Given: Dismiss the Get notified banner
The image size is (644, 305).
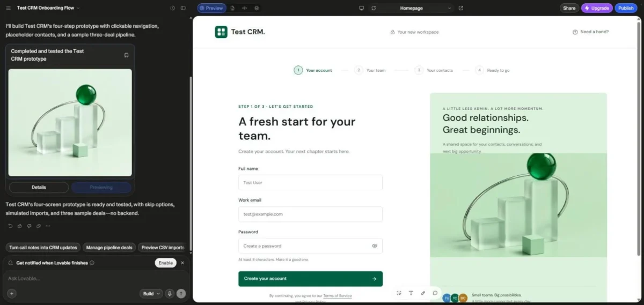Looking at the screenshot, I should point(182,263).
